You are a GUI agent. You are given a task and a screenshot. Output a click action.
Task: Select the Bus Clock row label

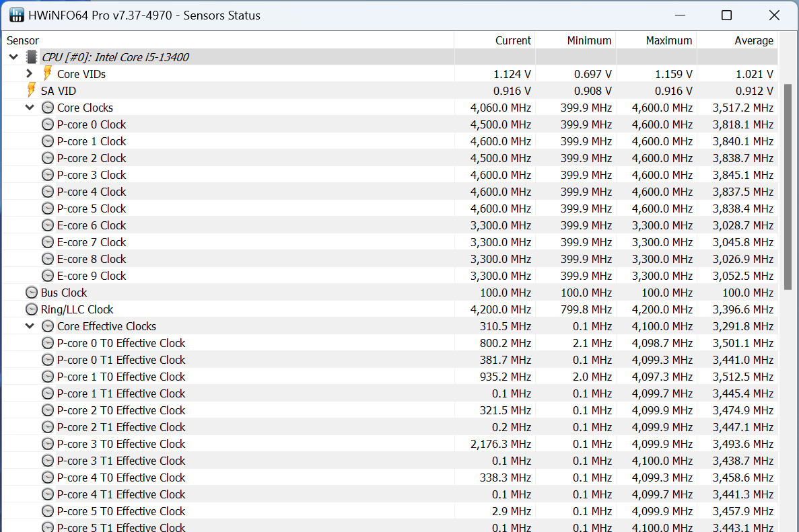[64, 292]
